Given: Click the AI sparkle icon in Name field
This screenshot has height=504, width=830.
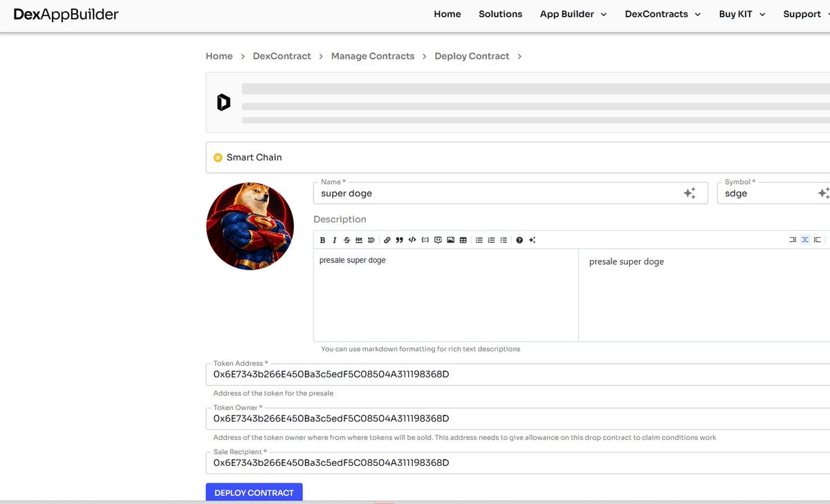Looking at the screenshot, I should pyautogui.click(x=690, y=194).
